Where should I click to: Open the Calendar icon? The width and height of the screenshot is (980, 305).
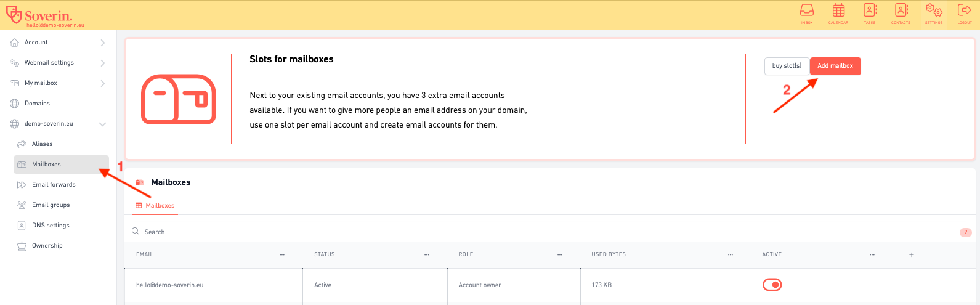pos(838,11)
